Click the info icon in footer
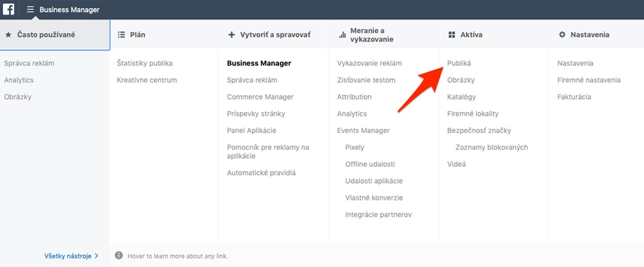The image size is (644, 267). (x=119, y=256)
